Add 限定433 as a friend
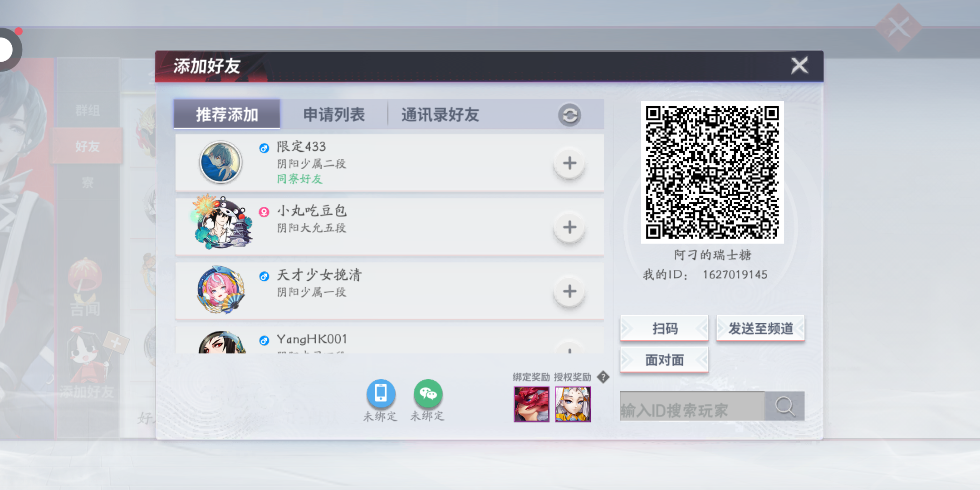Viewport: 980px width, 490px height. point(569,163)
